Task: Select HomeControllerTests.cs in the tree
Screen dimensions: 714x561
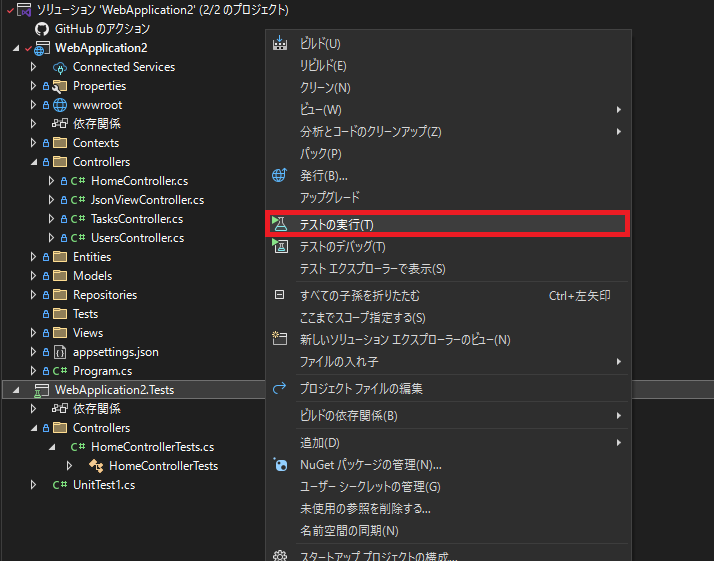Action: tap(153, 447)
